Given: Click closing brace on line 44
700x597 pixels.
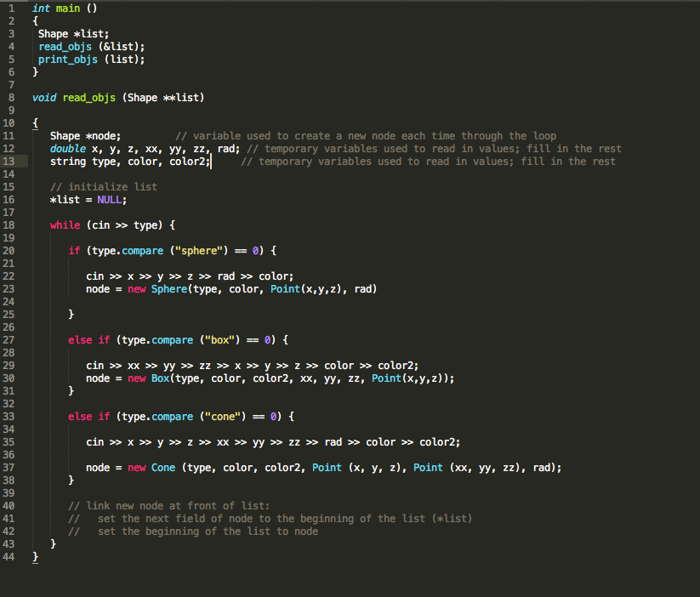Looking at the screenshot, I should [x=35, y=557].
